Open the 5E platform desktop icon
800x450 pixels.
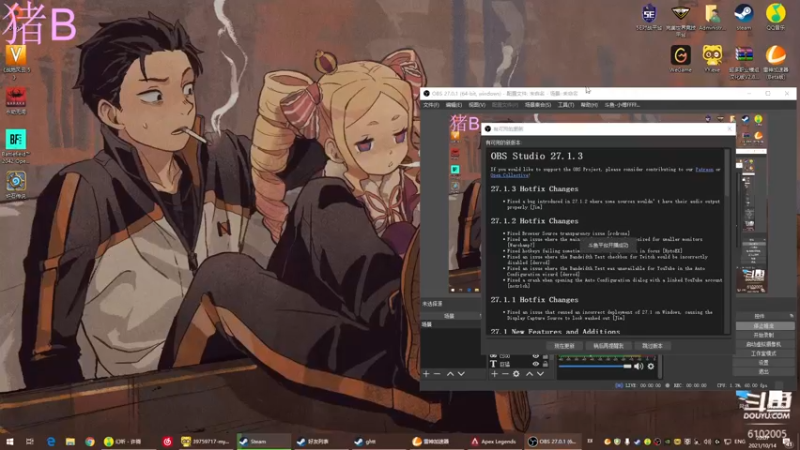pos(649,17)
